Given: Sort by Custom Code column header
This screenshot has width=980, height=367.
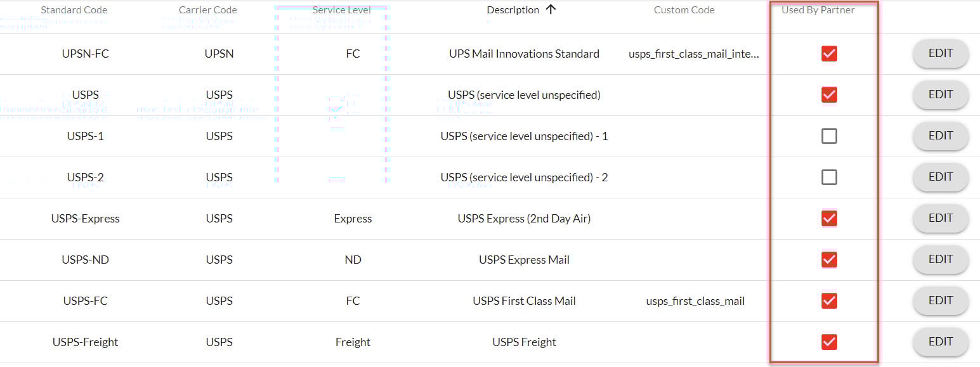Looking at the screenshot, I should coord(684,10).
